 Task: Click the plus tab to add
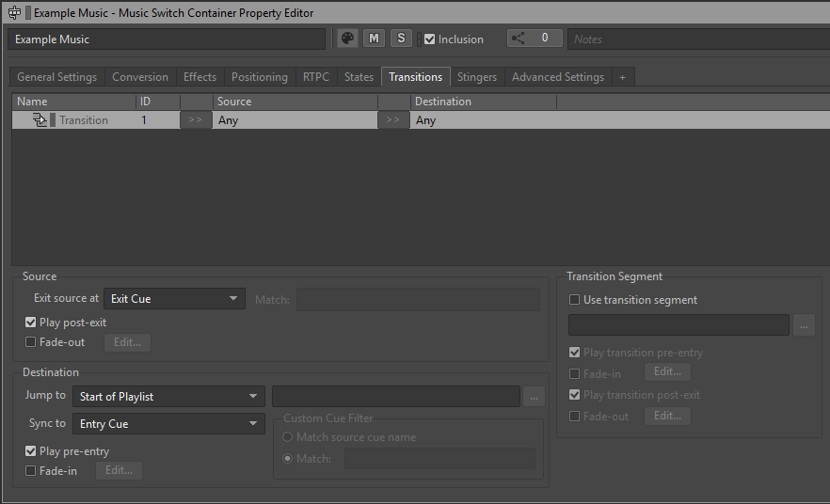pyautogui.click(x=623, y=77)
